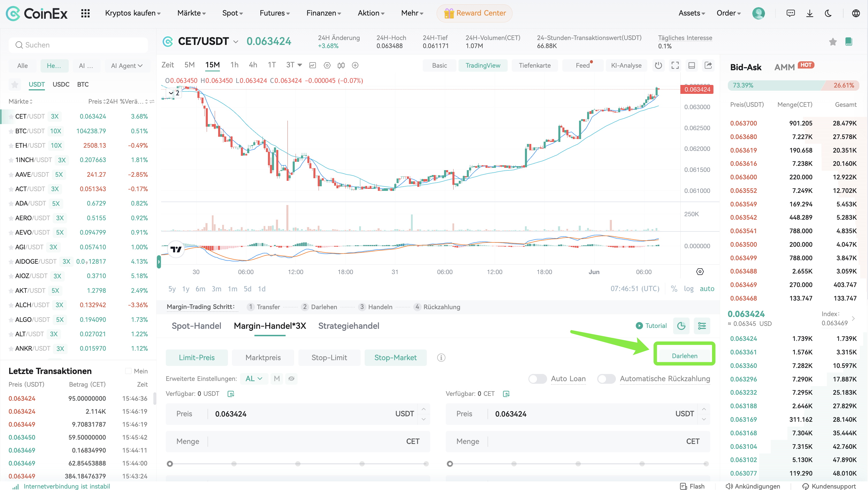Open trade settings sliders icon
The image size is (868, 490).
click(x=702, y=326)
